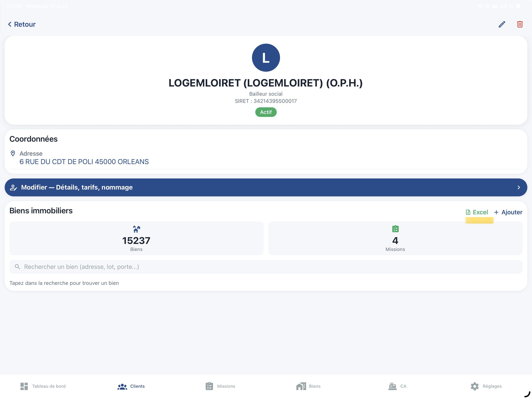Screen dimensions: 532x399
Task: Click the house icon above 15237 Biens
Action: click(x=136, y=229)
